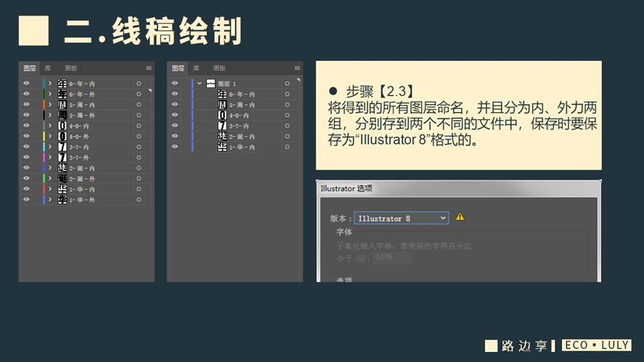Select the 2-诞-外 layer thumbnail
This screenshot has height=362, width=644.
pyautogui.click(x=62, y=179)
